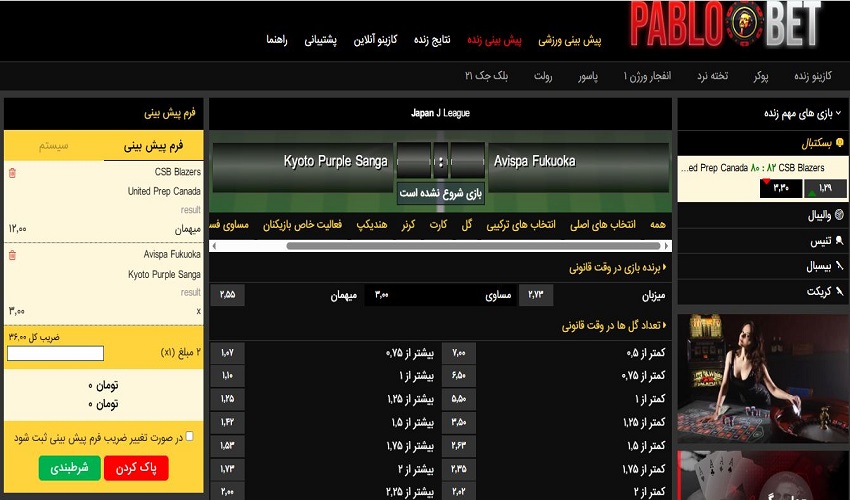Click the horizontal scrollbar under odds tabs
The image size is (850, 500).
[x=473, y=246]
